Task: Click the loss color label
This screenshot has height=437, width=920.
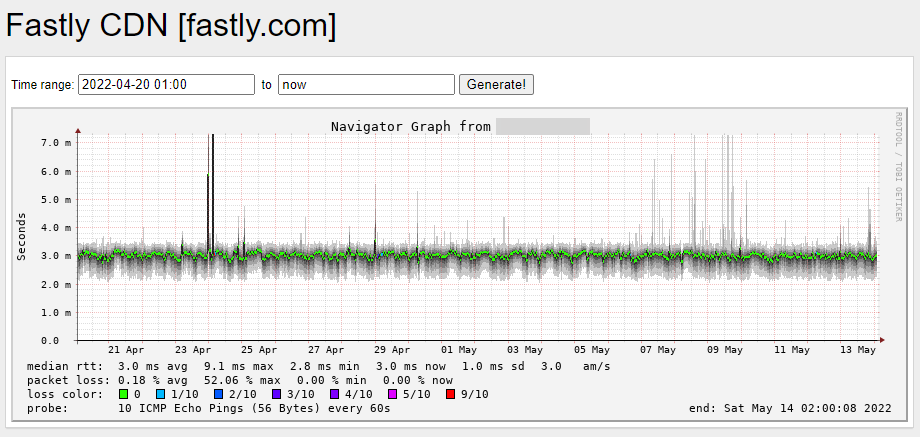Action: (65, 394)
